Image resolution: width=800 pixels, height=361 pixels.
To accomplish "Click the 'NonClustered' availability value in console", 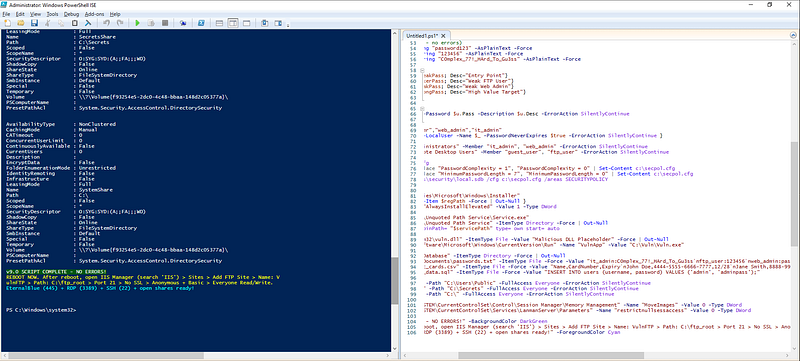I will (x=97, y=124).
